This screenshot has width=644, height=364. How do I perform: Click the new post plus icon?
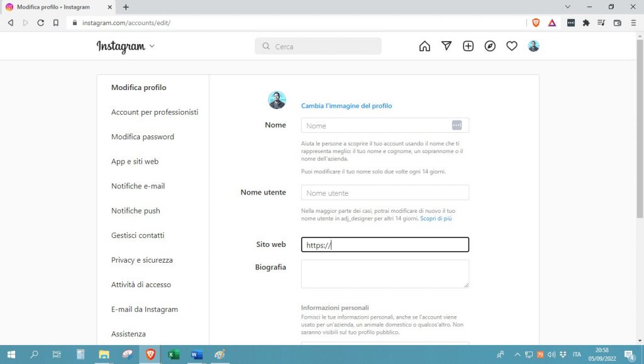point(468,46)
